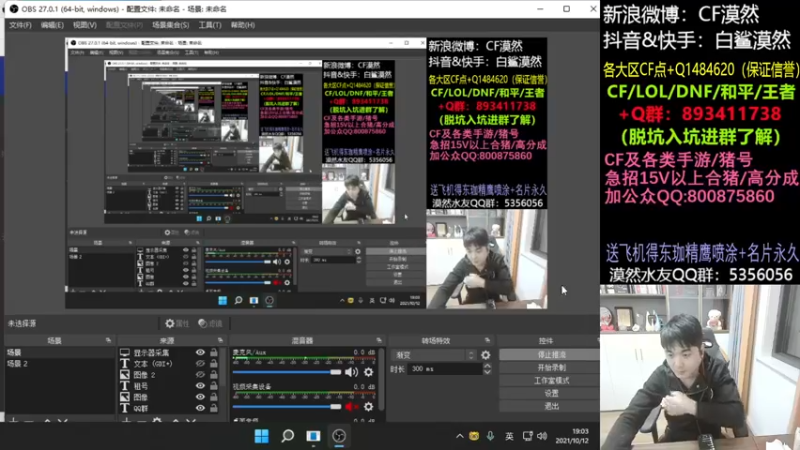
Task: Open source 属性 properties gear
Action: point(177,323)
